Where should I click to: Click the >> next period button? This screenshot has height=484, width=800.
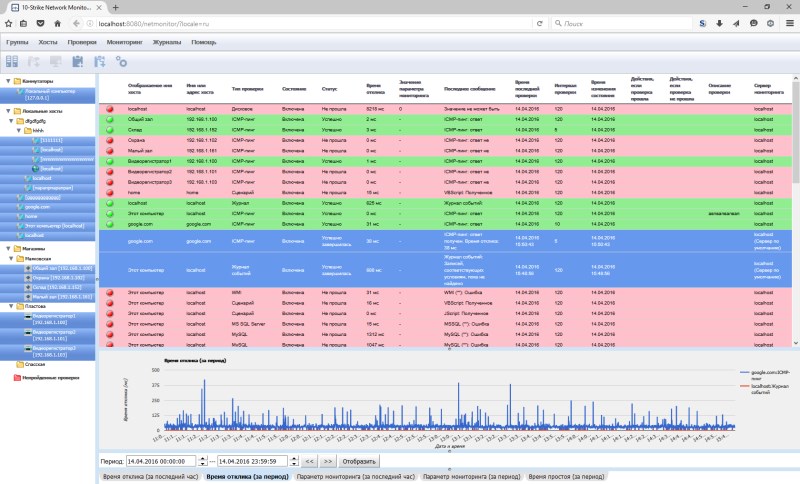point(328,461)
